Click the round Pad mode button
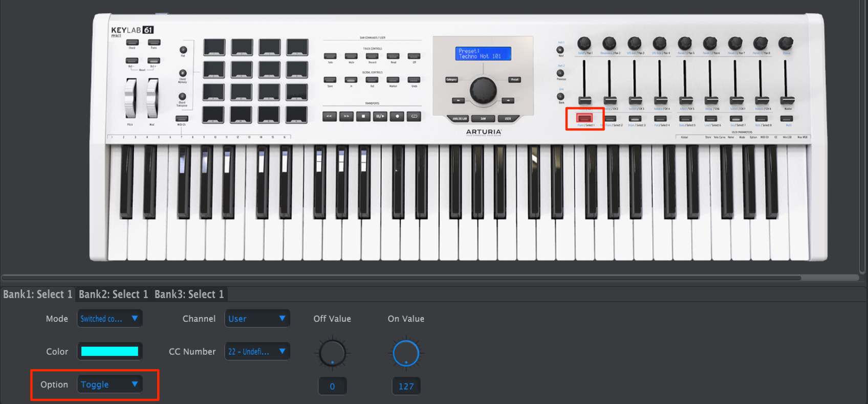The height and width of the screenshot is (404, 868). coord(183,50)
